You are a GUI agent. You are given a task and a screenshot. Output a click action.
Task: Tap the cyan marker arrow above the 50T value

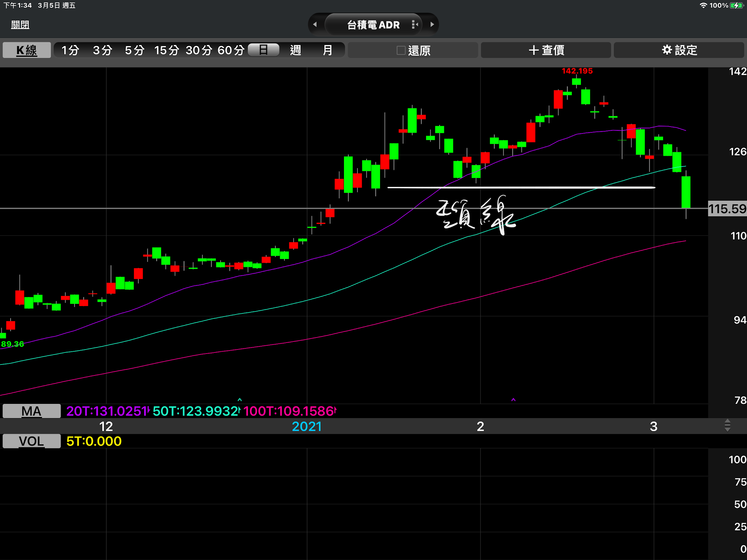click(x=240, y=400)
